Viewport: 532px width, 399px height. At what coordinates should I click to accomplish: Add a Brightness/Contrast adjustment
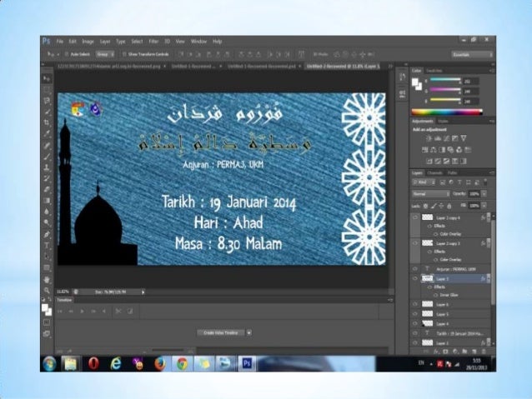point(429,138)
